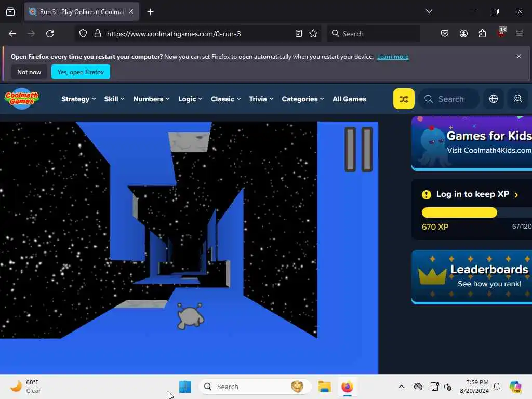Screen dimensions: 532x399
Task: Open the extensions puzzle icon
Action: (482, 33)
